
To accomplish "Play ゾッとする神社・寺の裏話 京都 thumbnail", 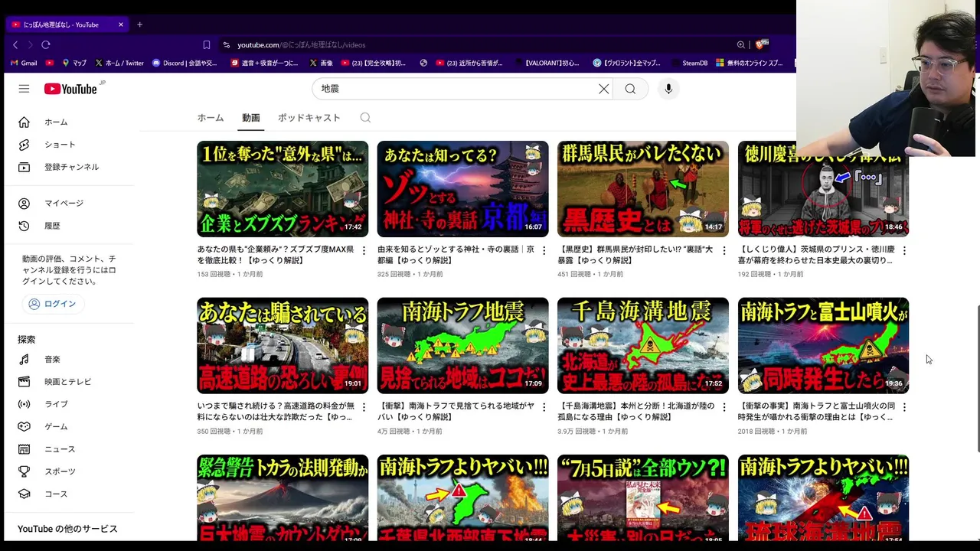I will coord(462,189).
